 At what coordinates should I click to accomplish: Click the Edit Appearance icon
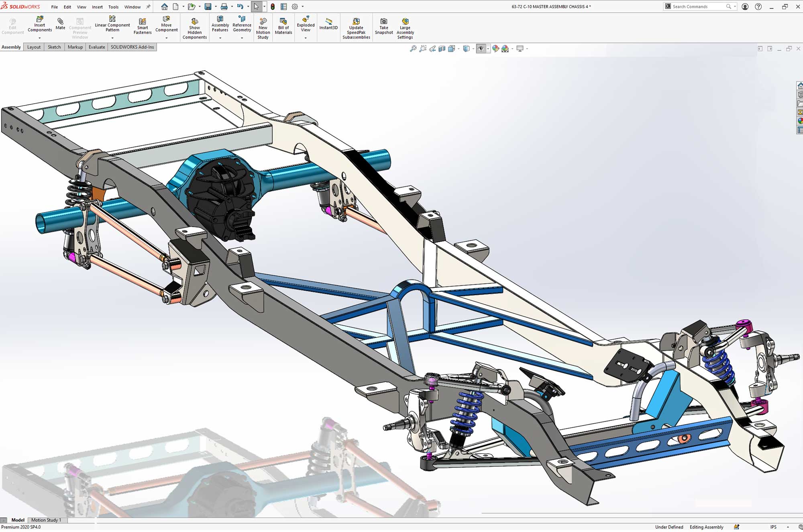495,49
